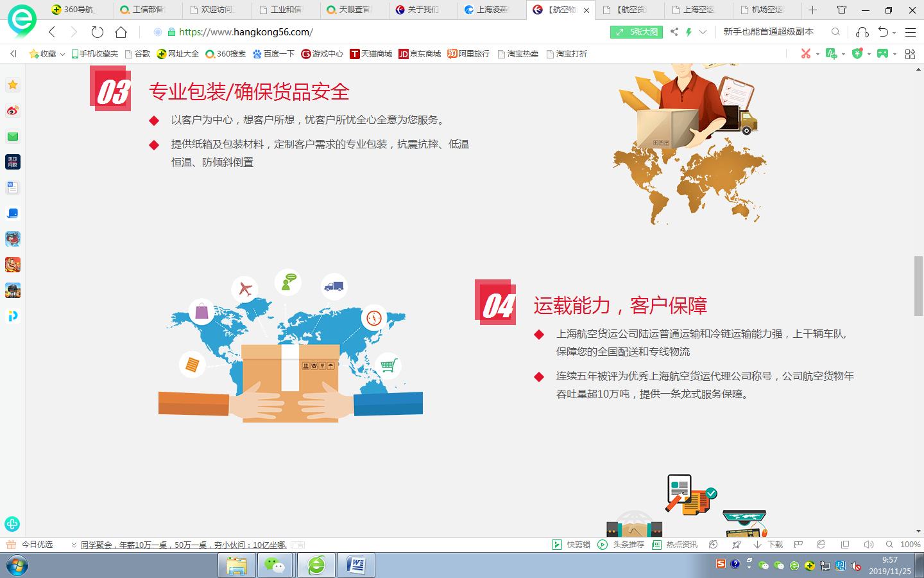Toggle the split-window icon in status bar
This screenshot has height=578, width=924.
point(845,545)
